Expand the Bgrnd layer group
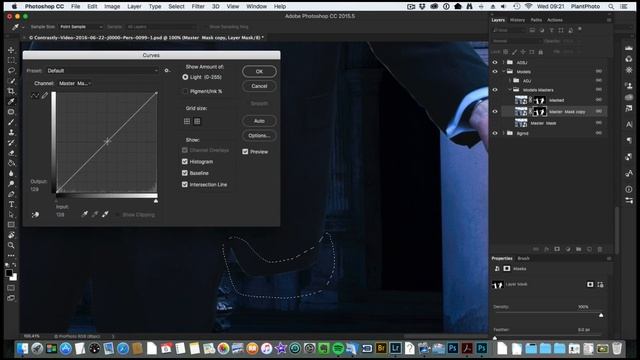The width and height of the screenshot is (640, 360). [504, 133]
